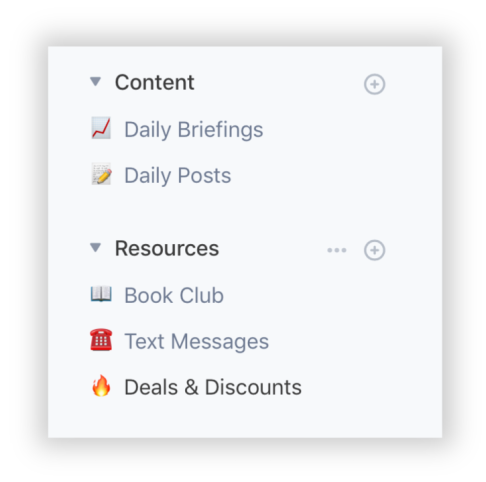
Task: Click "Messages" in the Text Messages label
Action: 220,342
